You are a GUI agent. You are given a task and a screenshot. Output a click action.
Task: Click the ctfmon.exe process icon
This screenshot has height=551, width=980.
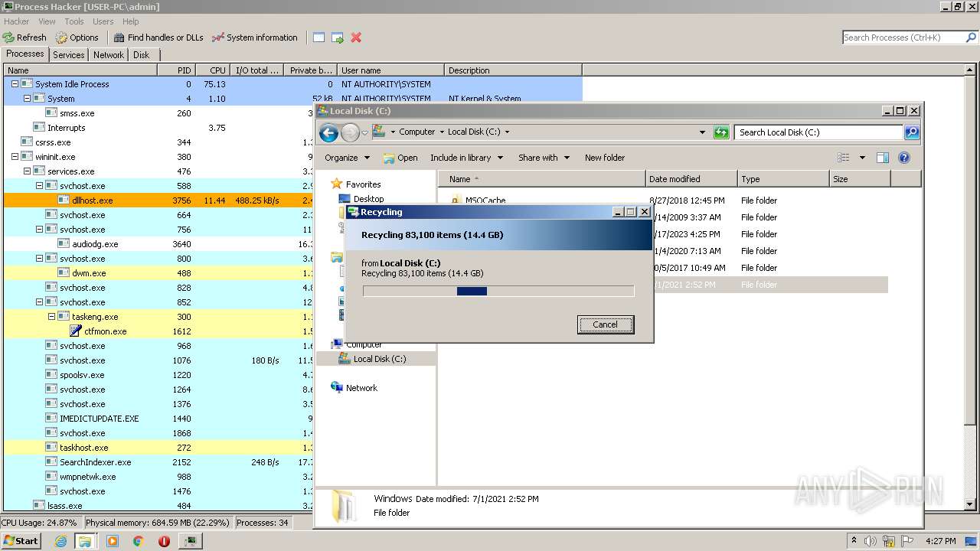pyautogui.click(x=76, y=331)
